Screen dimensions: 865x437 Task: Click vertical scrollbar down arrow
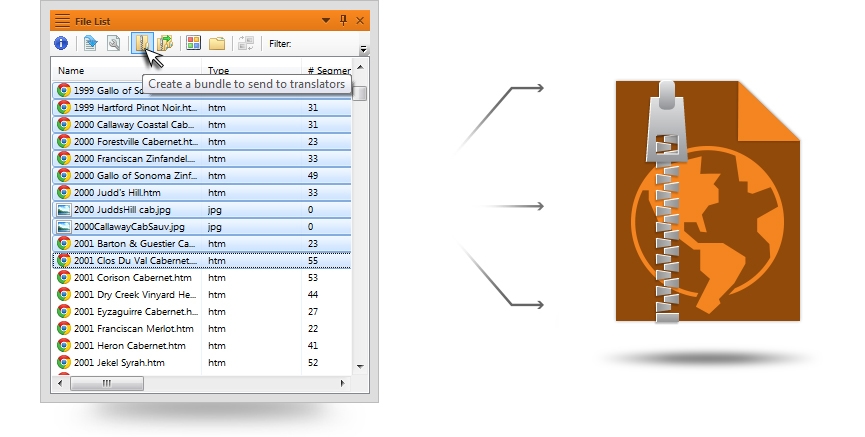coord(360,366)
